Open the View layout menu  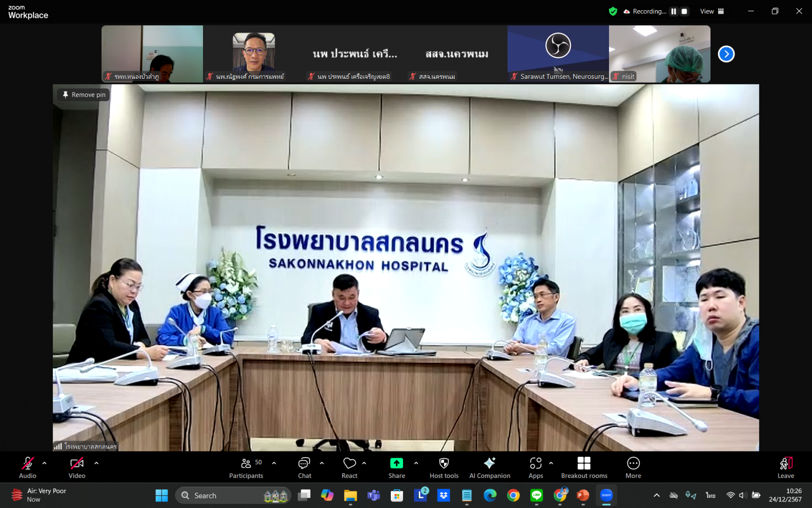point(712,11)
